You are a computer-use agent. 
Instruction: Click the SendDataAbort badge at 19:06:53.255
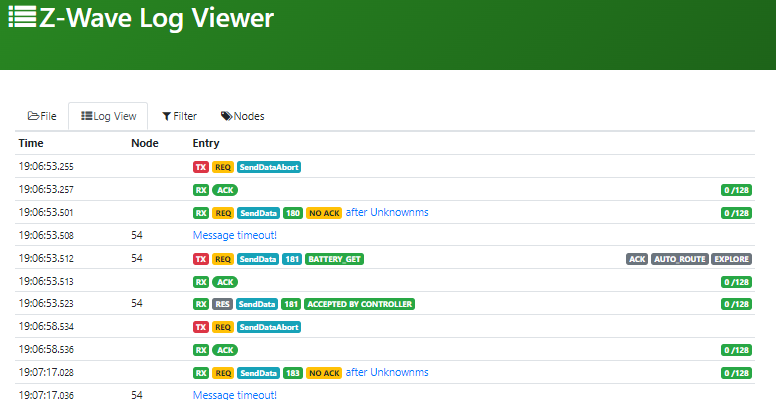click(269, 167)
